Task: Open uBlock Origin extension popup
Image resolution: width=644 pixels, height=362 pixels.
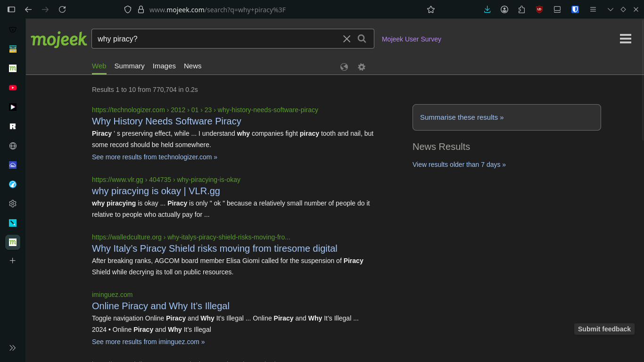Action: click(x=539, y=9)
